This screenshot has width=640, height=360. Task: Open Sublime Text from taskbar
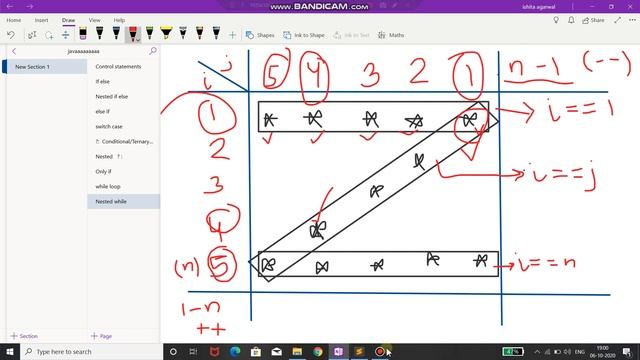point(359,351)
